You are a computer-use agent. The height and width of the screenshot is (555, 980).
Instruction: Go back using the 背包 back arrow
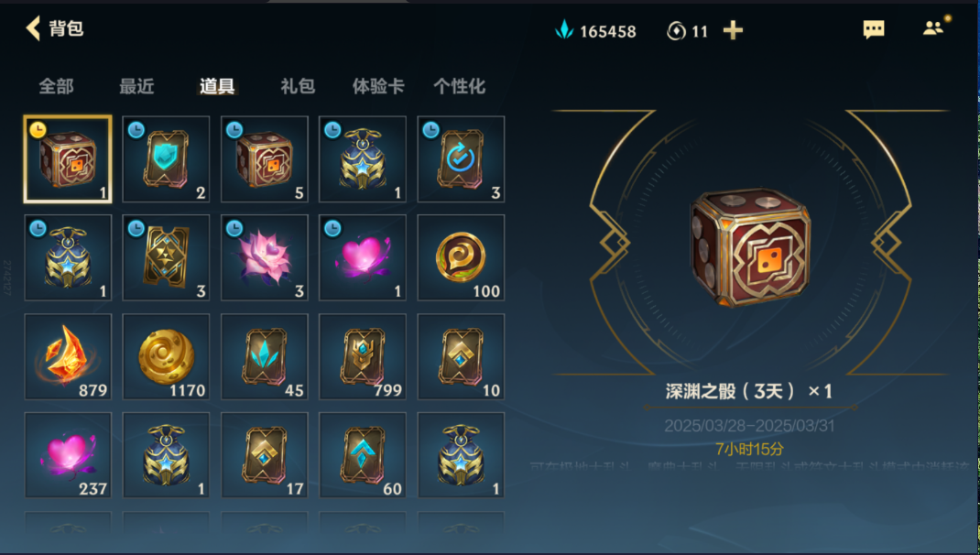click(x=33, y=28)
